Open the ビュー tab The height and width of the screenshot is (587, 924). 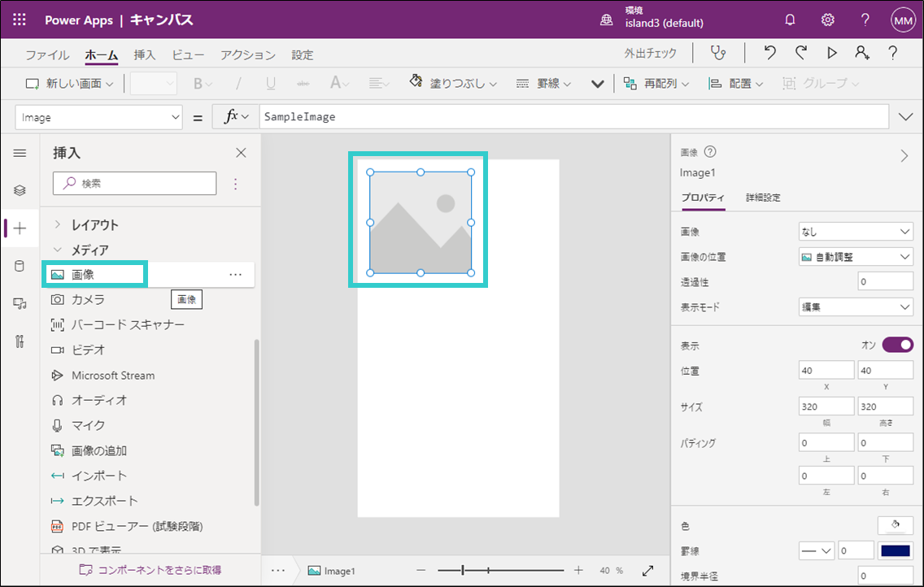pyautogui.click(x=187, y=54)
